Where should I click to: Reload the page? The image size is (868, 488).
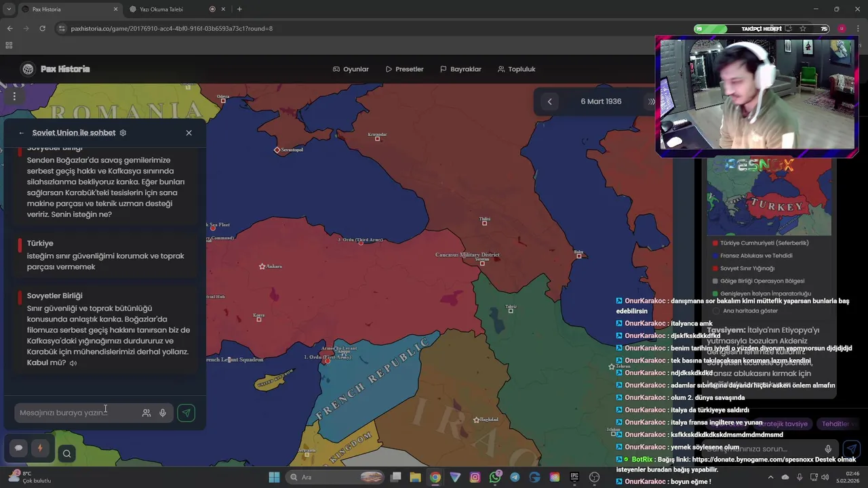[42, 28]
